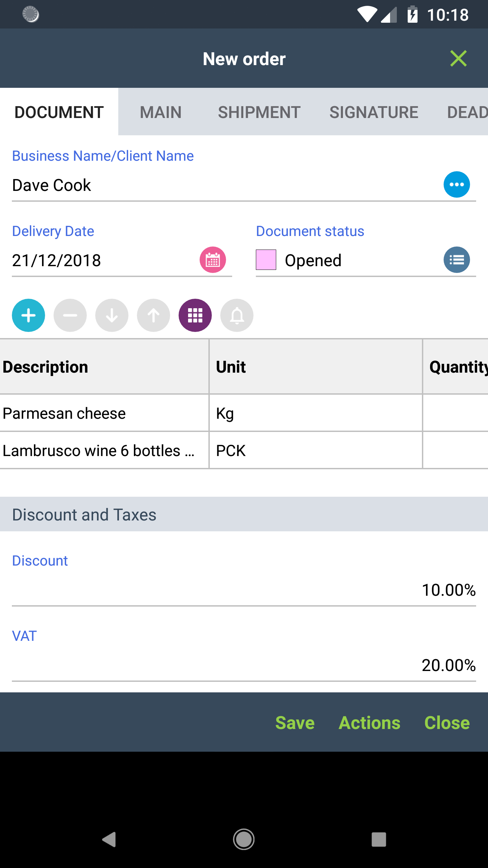Switch to the SHIPMENT tab

259,112
